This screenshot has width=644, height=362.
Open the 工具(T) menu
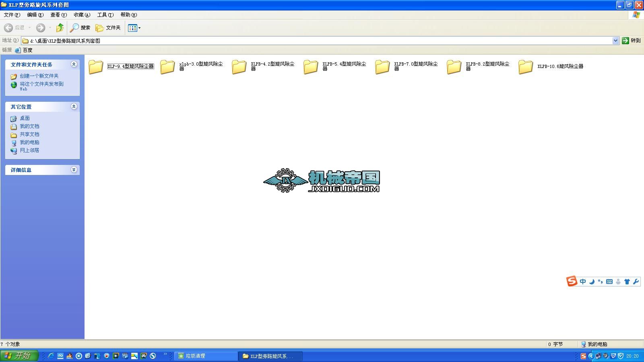click(x=105, y=15)
